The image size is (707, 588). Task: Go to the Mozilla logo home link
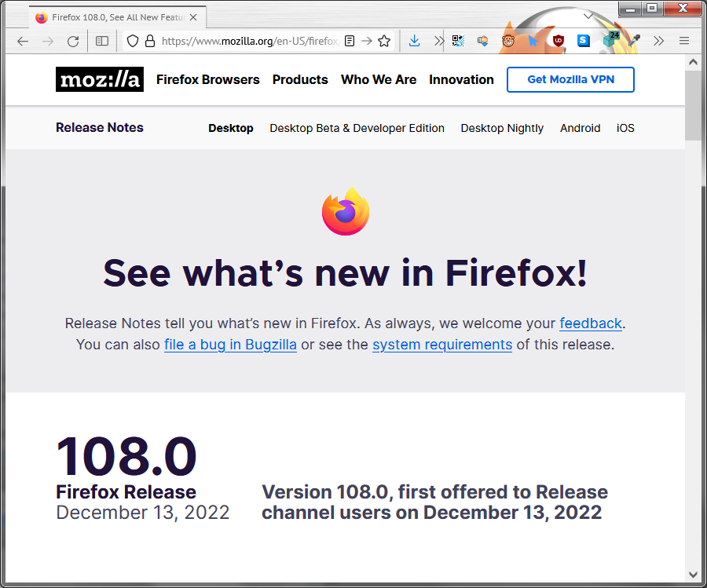point(100,79)
